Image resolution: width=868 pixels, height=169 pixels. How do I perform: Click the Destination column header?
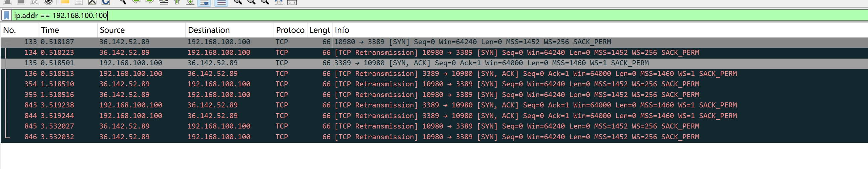(x=208, y=30)
